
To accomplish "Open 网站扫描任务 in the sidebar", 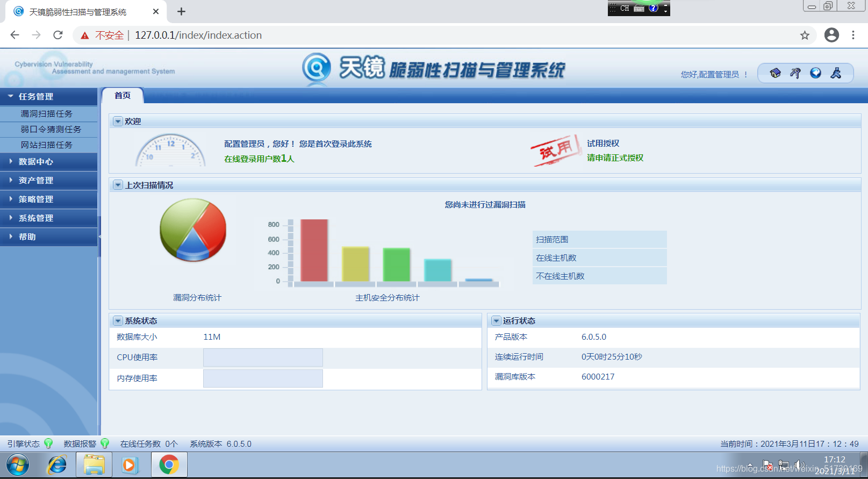I will pyautogui.click(x=47, y=145).
